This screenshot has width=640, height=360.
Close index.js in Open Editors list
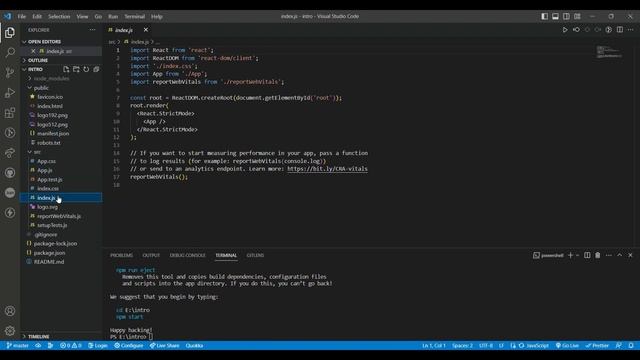(33, 51)
